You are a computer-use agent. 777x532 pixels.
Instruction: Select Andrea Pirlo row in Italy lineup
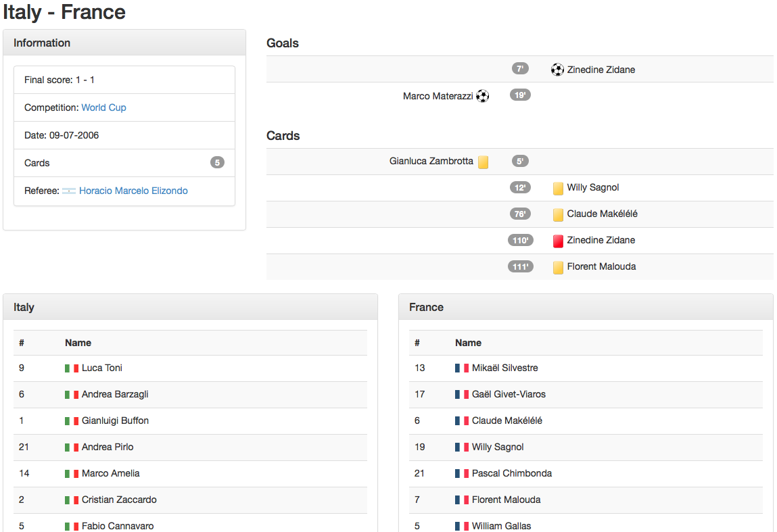pos(108,447)
